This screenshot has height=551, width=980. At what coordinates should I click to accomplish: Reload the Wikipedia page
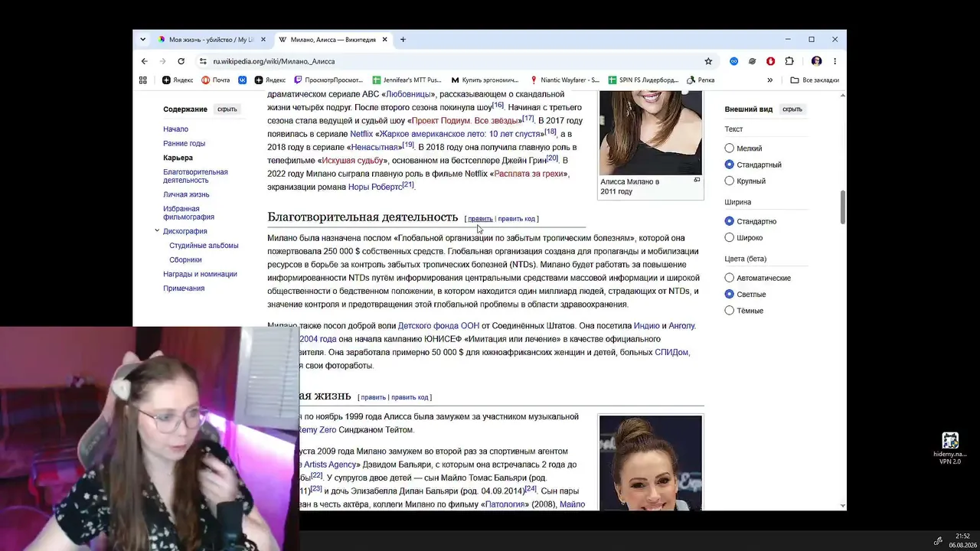pos(181,61)
